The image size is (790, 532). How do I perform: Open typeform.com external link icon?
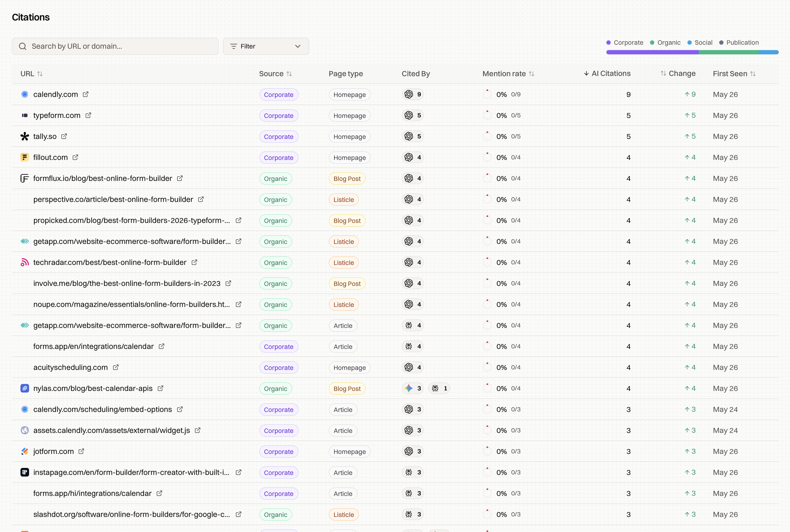click(x=88, y=115)
